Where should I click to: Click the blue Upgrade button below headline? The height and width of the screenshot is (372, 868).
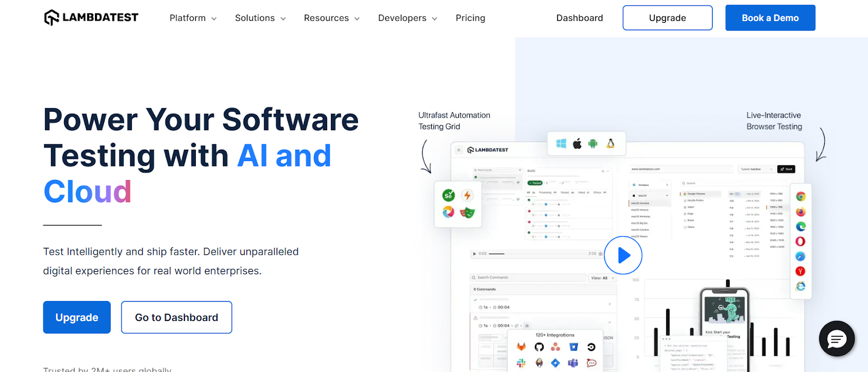pos(77,317)
